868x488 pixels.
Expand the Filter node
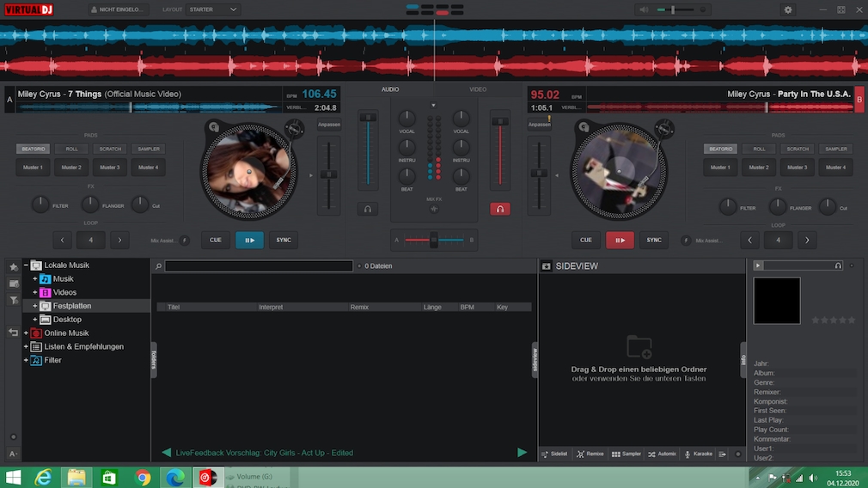pyautogui.click(x=26, y=360)
